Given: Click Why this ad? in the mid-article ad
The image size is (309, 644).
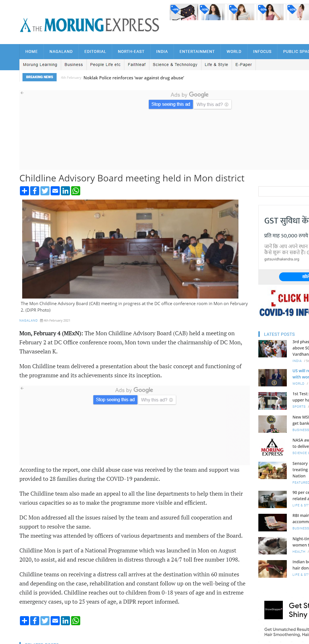Looking at the screenshot, I should pyautogui.click(x=157, y=400).
